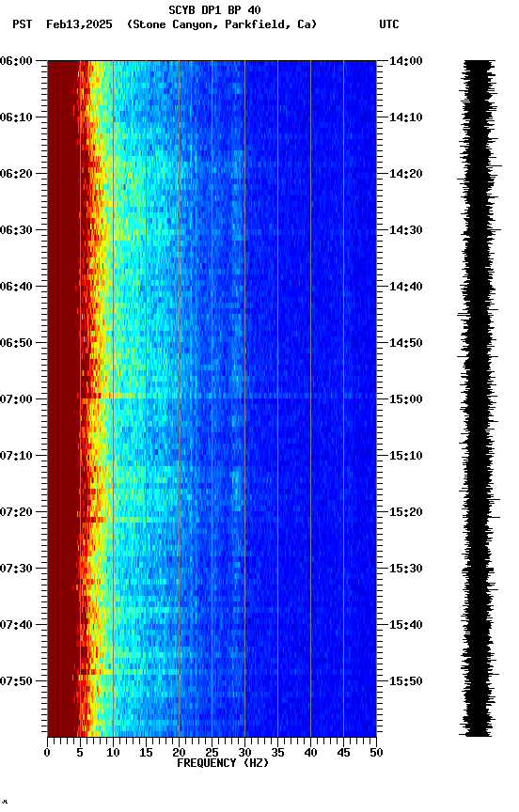This screenshot has height=812, width=519.
Task: Click the PST time label "06:40"
Action: [x=16, y=287]
